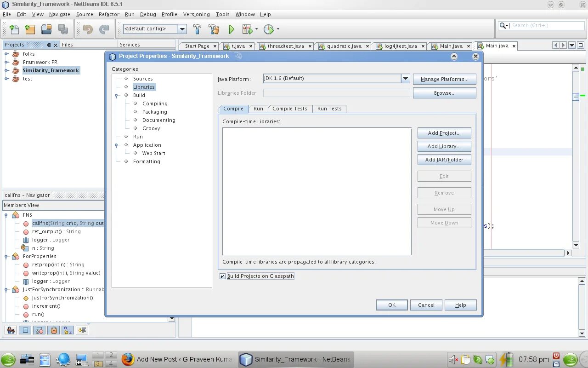The height and width of the screenshot is (368, 588).
Task: Collapse the ForProperties class in Navigator
Action: click(x=6, y=256)
